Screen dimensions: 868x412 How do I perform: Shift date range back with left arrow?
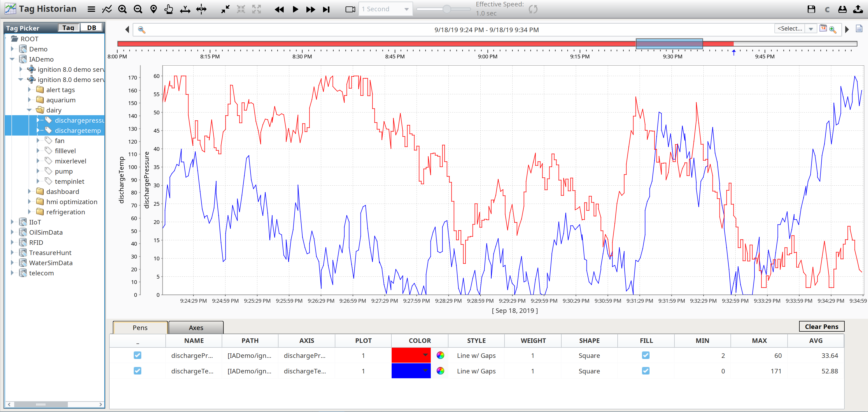(x=127, y=30)
